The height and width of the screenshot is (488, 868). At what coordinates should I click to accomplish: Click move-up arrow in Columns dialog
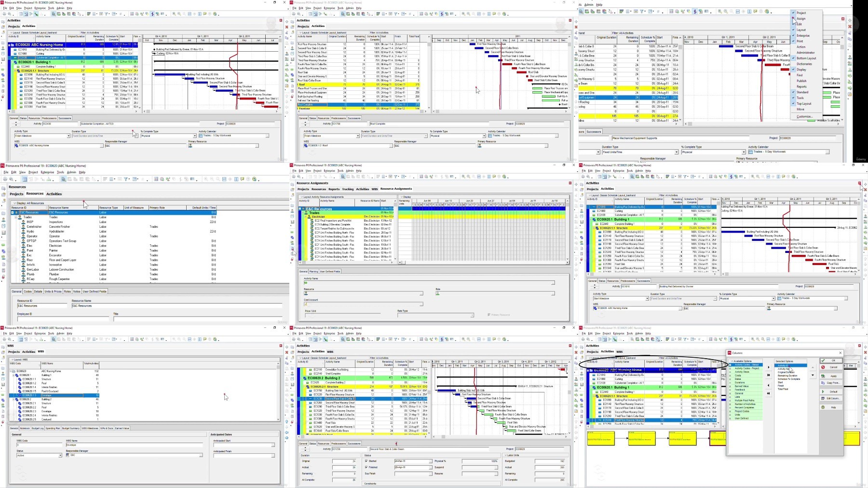(813, 367)
